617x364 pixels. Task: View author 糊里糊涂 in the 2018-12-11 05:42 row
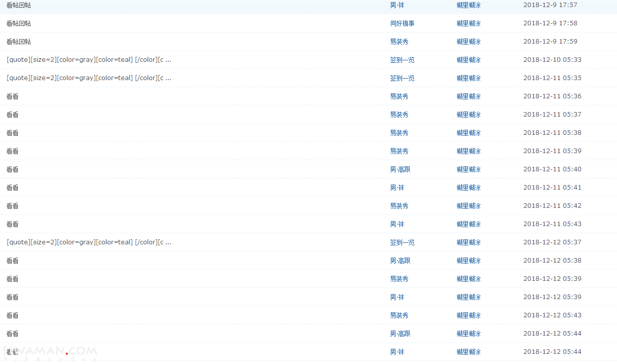coord(468,206)
